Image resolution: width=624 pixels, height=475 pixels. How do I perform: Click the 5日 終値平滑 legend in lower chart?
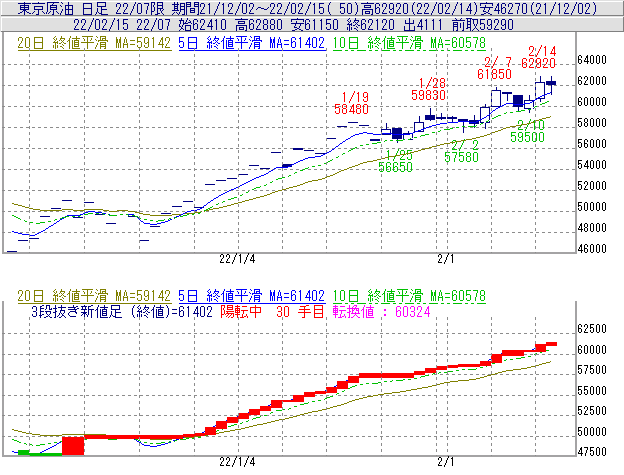pyautogui.click(x=252, y=296)
